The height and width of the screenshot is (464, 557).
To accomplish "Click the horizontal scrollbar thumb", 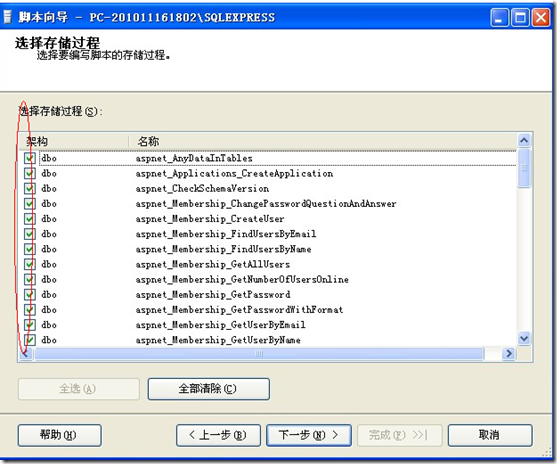I will tap(259, 354).
